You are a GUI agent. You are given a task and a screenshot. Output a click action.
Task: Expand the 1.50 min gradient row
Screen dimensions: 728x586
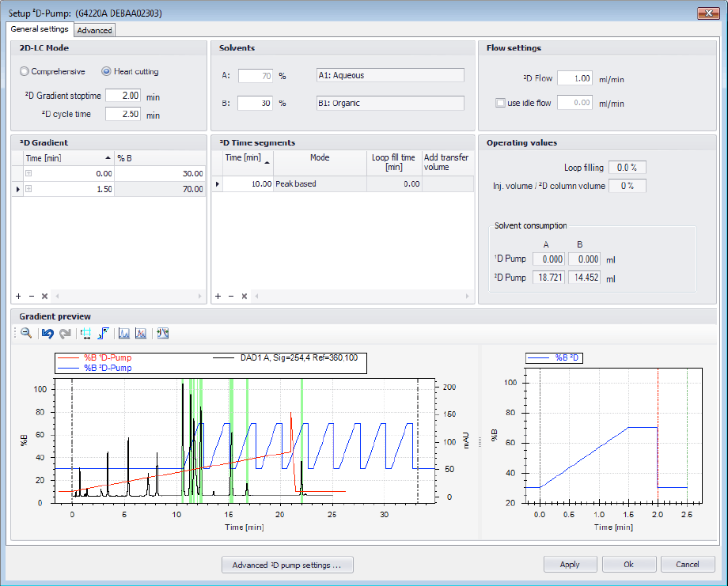point(29,189)
